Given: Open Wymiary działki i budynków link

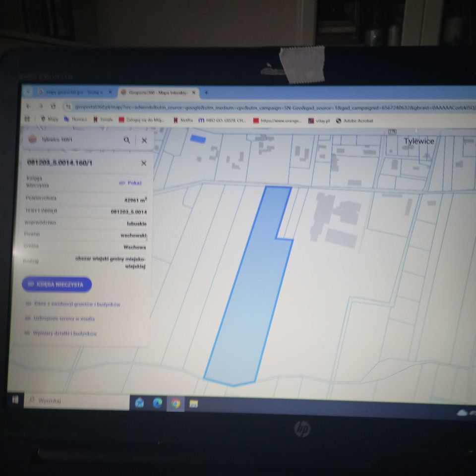Looking at the screenshot, I should (x=61, y=333).
